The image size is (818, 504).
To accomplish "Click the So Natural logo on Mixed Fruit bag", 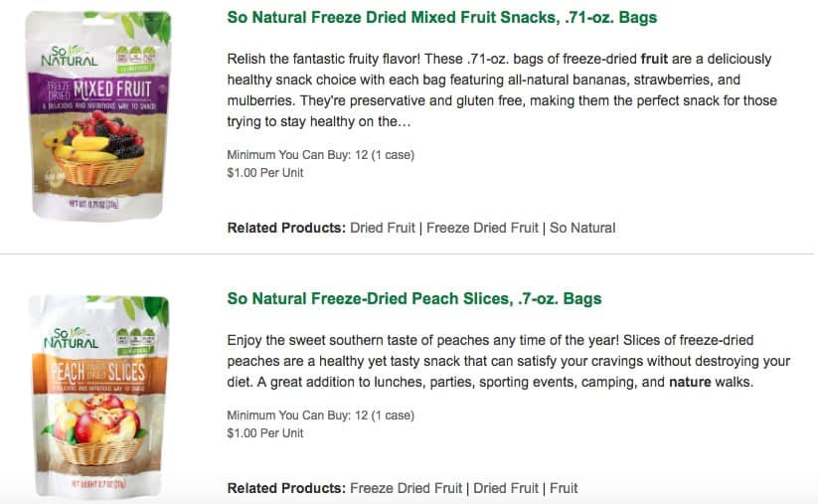I will [69, 57].
